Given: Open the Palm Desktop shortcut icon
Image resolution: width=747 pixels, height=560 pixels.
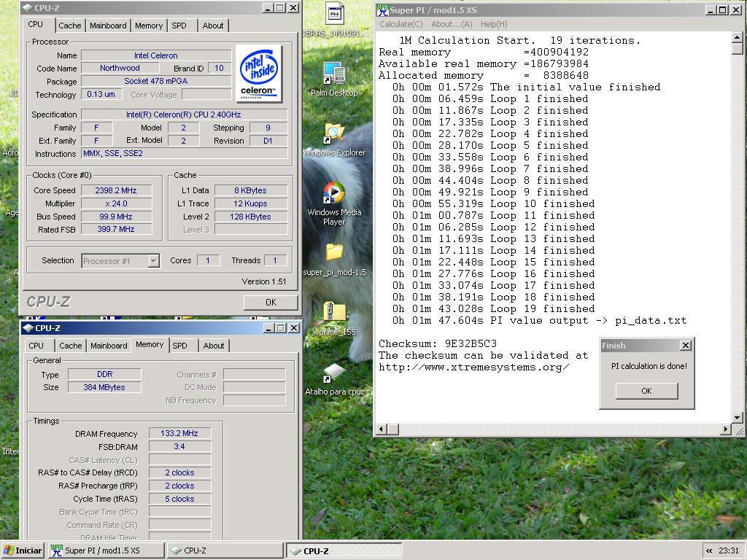Looking at the screenshot, I should tap(334, 74).
